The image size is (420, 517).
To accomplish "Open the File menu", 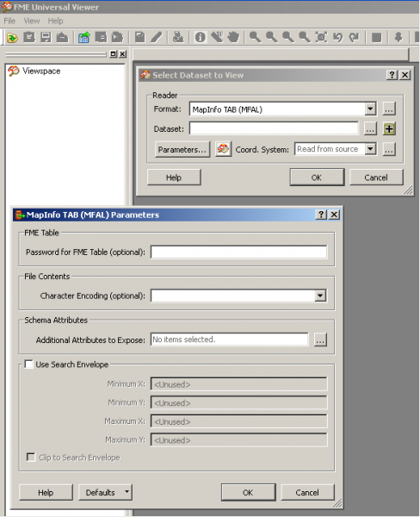I will pos(9,21).
